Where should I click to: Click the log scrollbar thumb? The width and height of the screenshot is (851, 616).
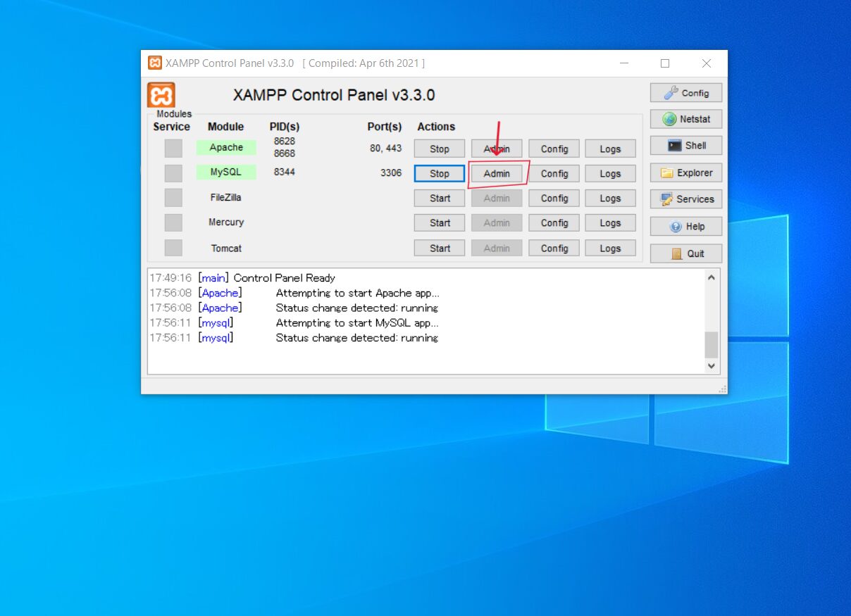(712, 345)
